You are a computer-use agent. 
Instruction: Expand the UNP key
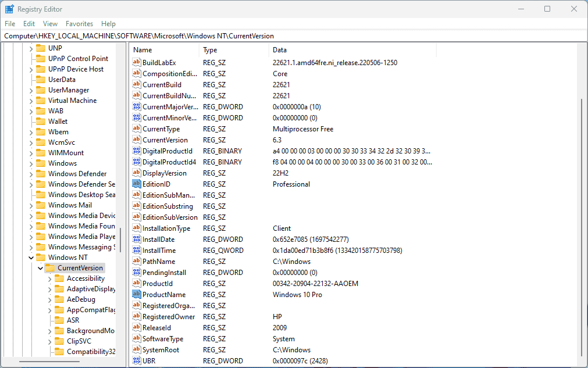(x=31, y=48)
